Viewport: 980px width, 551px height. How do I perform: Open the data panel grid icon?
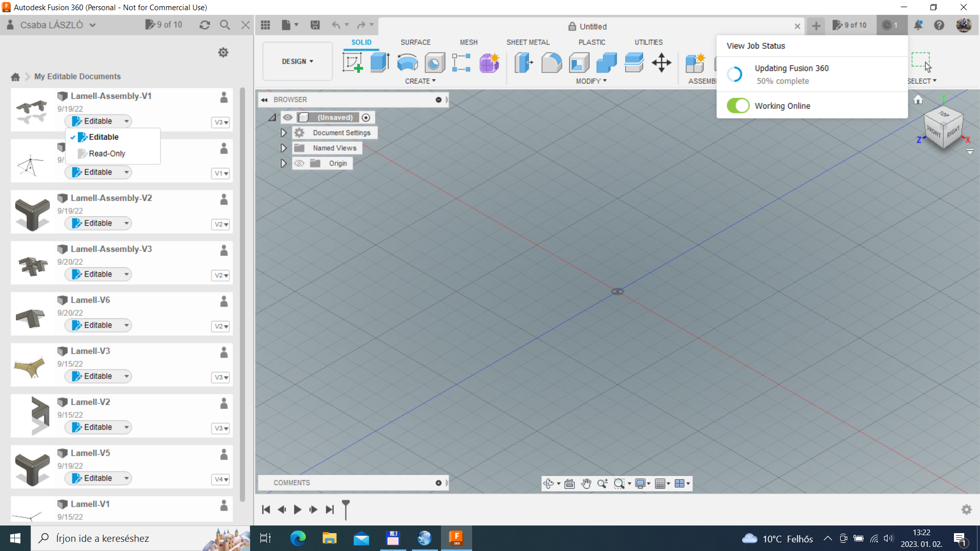(265, 25)
